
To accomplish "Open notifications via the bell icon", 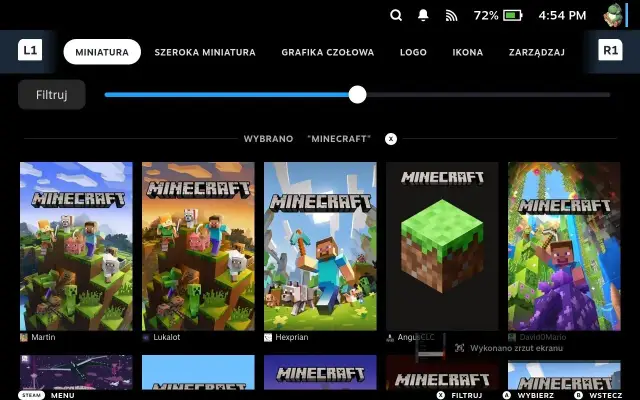I will [423, 15].
